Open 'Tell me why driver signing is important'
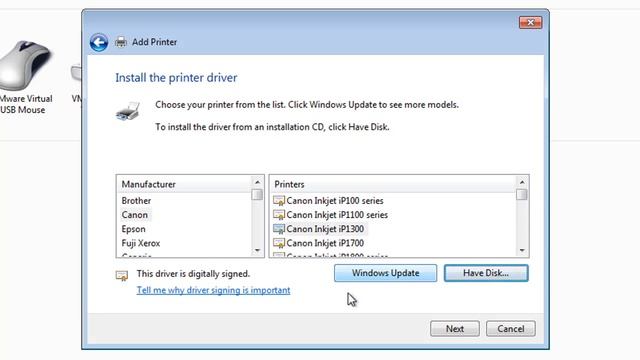Image resolution: width=640 pixels, height=360 pixels. (x=213, y=290)
